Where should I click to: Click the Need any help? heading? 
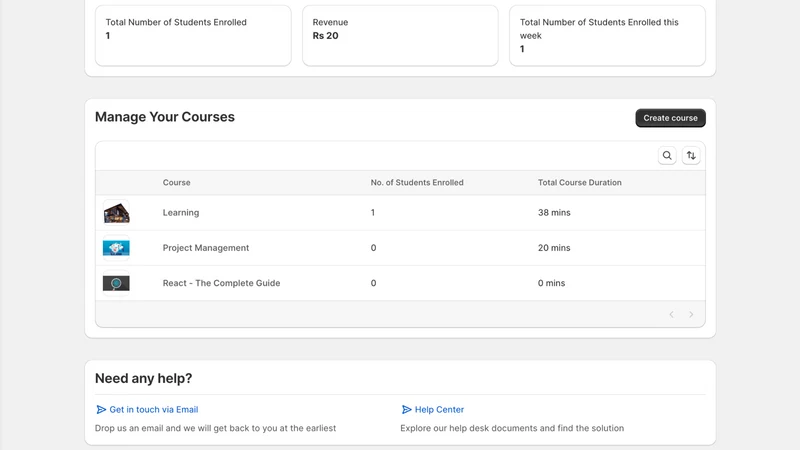point(143,378)
